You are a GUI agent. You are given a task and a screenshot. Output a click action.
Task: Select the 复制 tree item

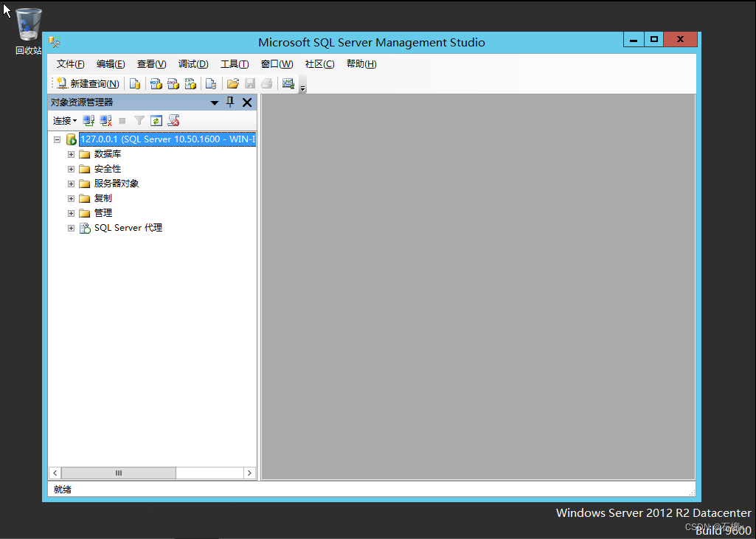coord(103,198)
